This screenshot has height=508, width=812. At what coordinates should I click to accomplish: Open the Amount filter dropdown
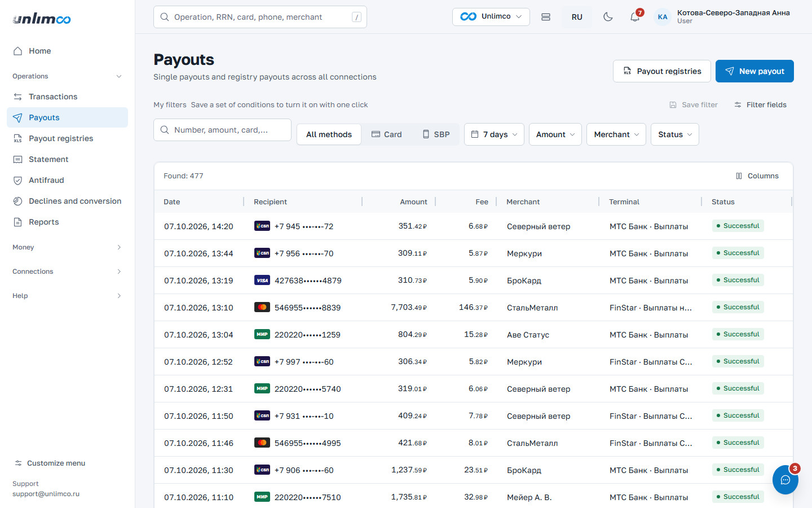click(555, 134)
